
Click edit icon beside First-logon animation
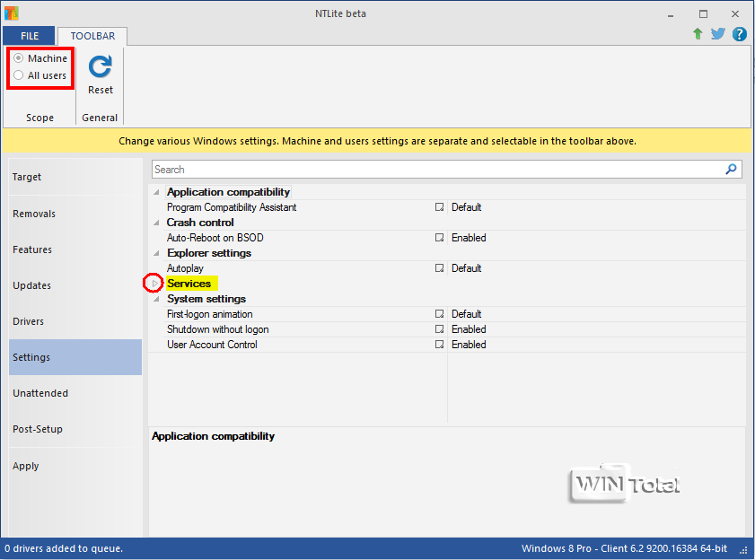point(439,314)
